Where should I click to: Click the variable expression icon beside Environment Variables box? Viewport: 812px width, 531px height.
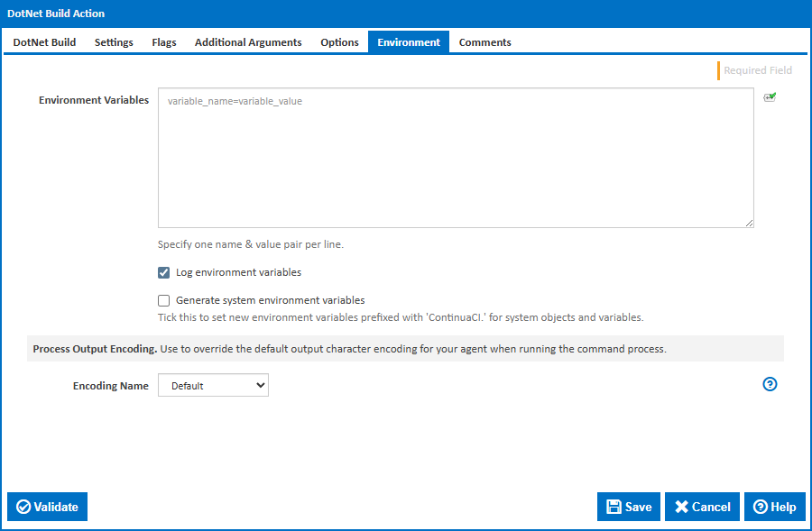coord(770,97)
